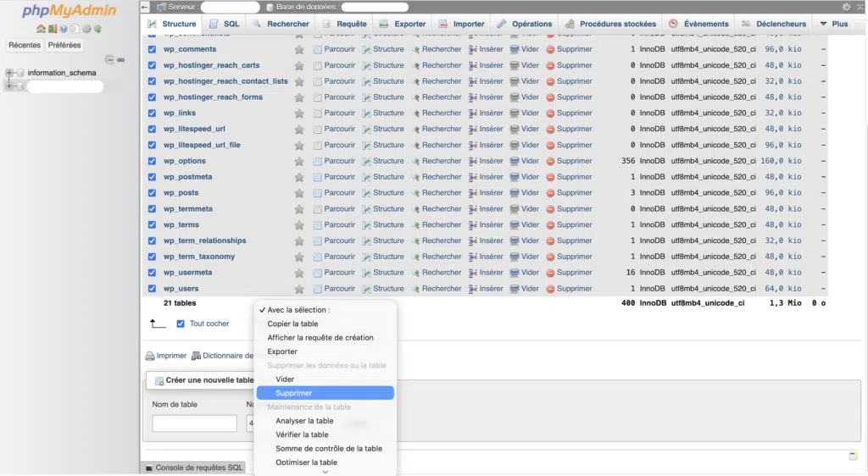
Task: Click the Nom de table input field
Action: click(194, 423)
